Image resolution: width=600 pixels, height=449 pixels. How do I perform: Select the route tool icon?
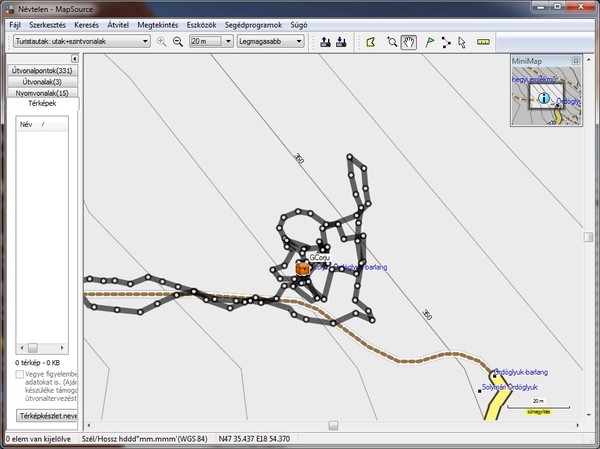click(446, 42)
